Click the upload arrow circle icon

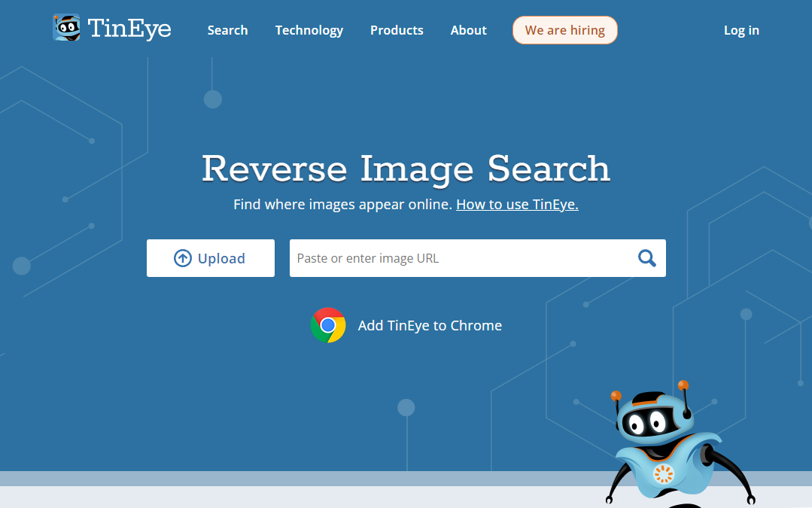tap(182, 258)
